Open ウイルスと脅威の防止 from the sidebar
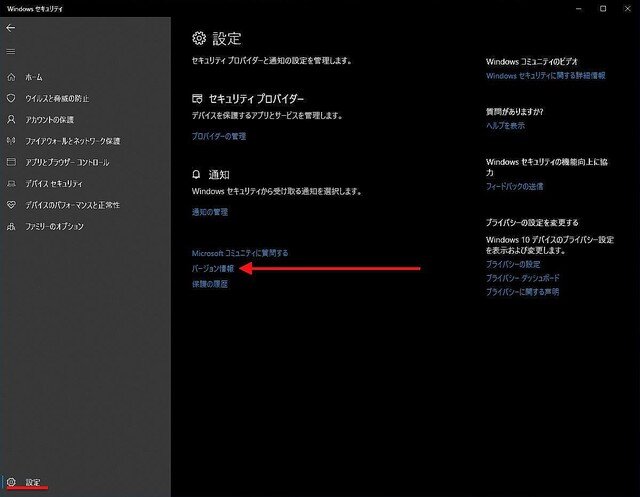This screenshot has width=640, height=497. click(x=57, y=98)
